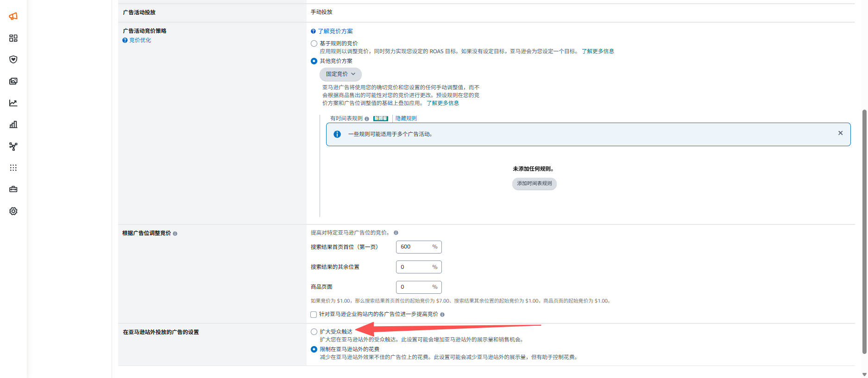The height and width of the screenshot is (378, 868).
Task: Open the line chart trend icon
Action: pos(13,103)
